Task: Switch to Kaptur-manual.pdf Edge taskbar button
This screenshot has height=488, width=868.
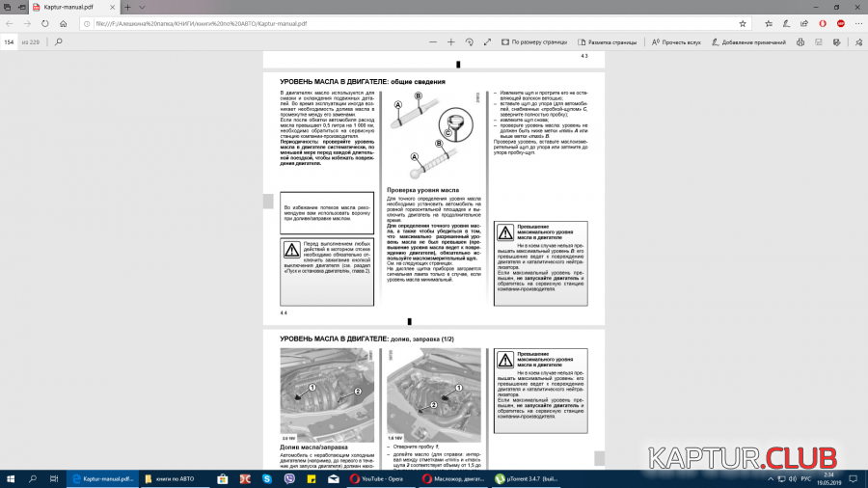Action: pos(102,478)
